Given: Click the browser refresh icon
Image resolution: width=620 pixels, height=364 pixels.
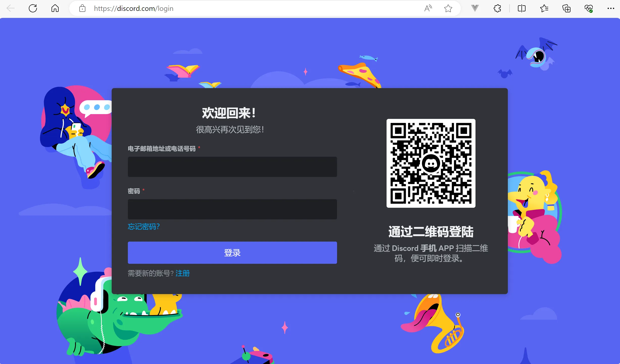Looking at the screenshot, I should (33, 8).
